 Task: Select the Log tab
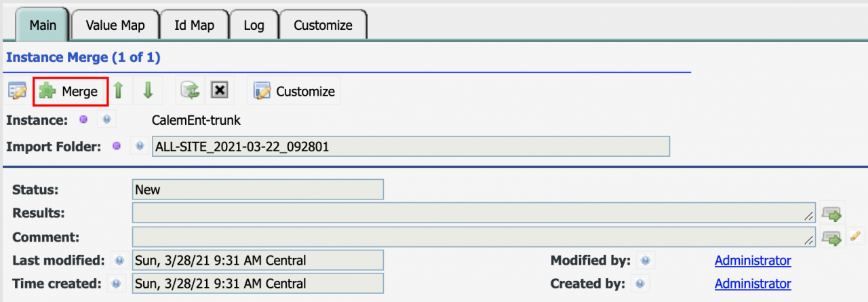[254, 25]
